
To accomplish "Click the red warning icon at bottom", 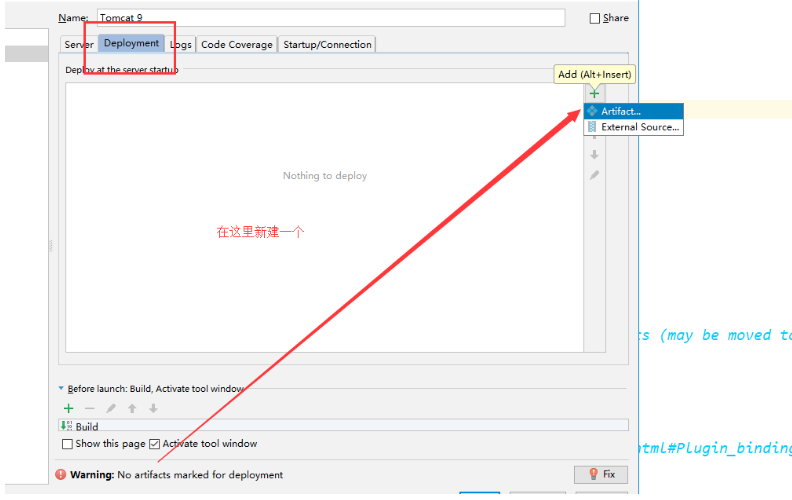I will point(61,474).
